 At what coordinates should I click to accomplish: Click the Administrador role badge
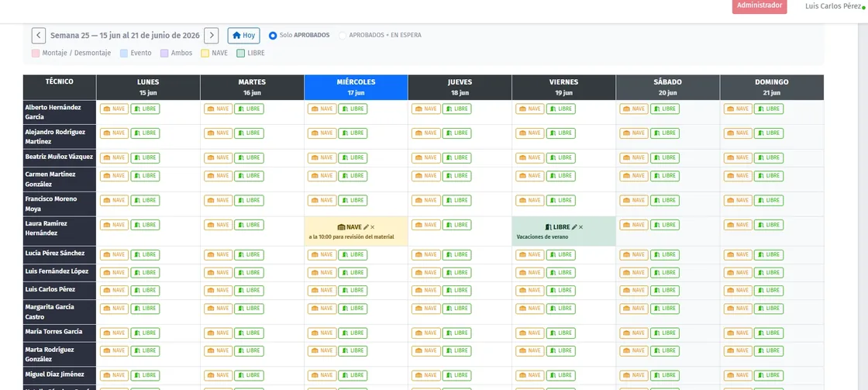pos(759,5)
